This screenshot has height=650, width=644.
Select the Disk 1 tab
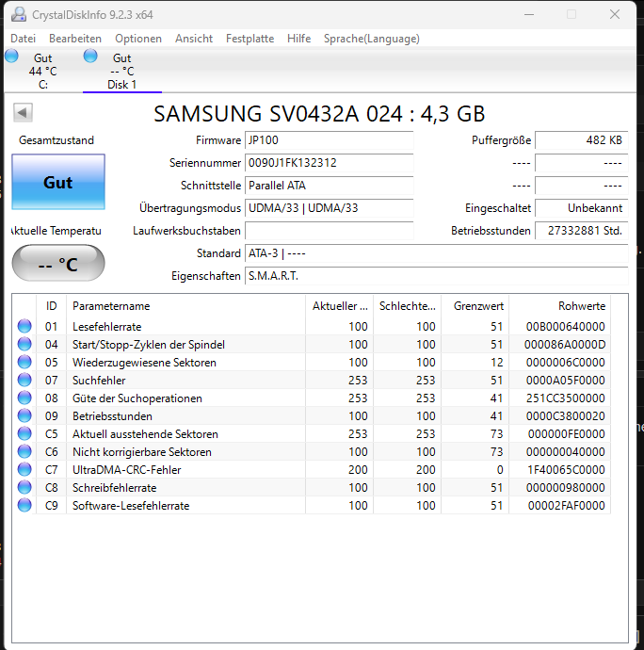121,71
